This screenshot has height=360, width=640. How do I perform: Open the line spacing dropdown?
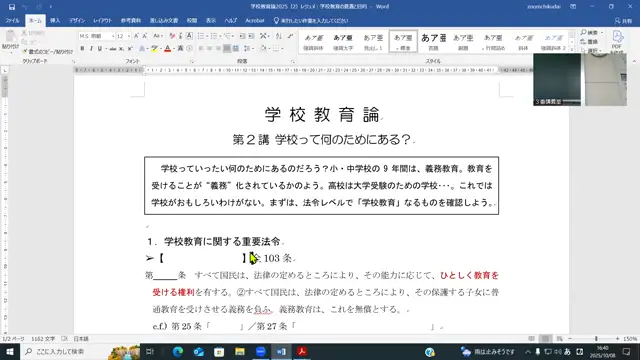click(248, 49)
